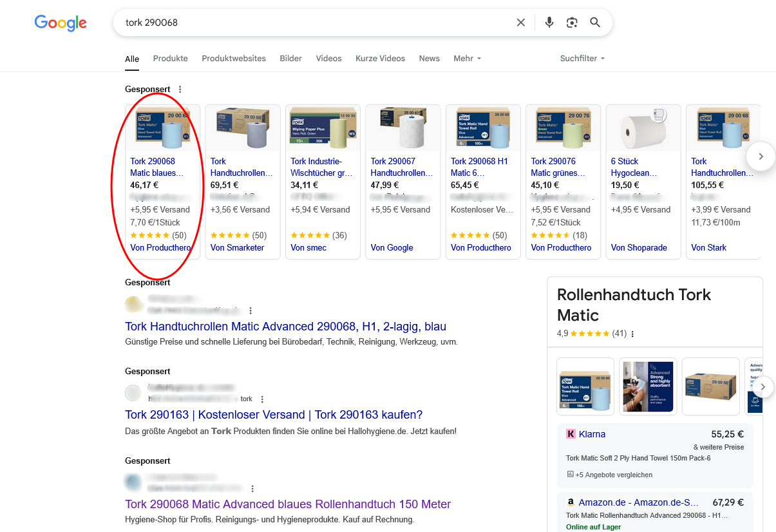Click the & weitere Preise text
The image size is (776, 532).
coord(719,447)
